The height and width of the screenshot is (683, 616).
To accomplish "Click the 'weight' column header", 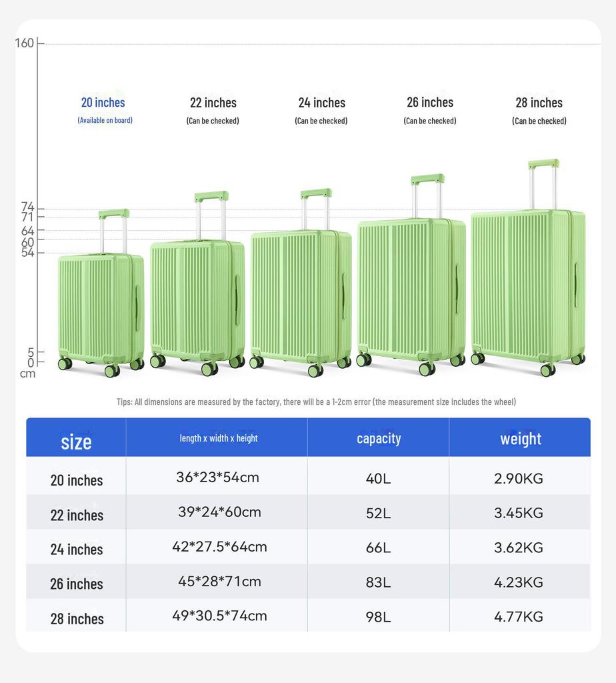I will click(521, 438).
